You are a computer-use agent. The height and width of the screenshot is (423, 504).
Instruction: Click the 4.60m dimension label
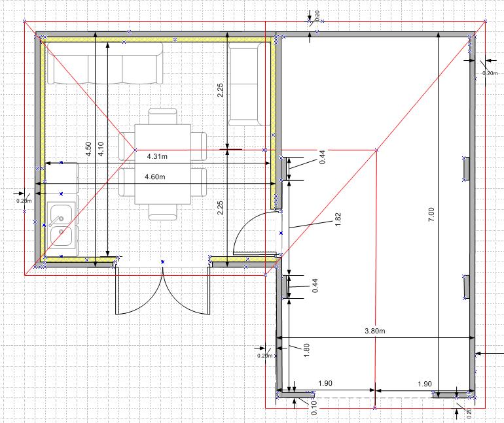[155, 177]
